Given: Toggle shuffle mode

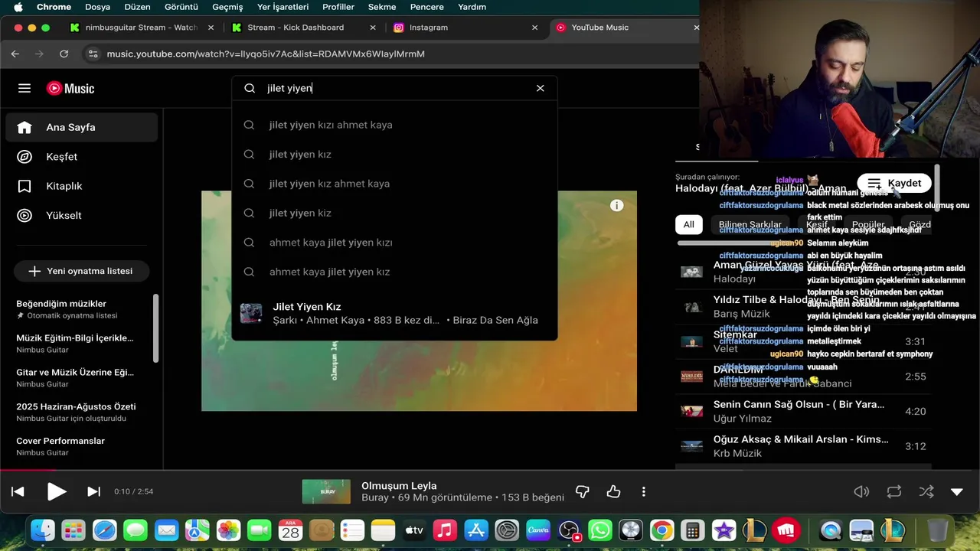Looking at the screenshot, I should [926, 491].
